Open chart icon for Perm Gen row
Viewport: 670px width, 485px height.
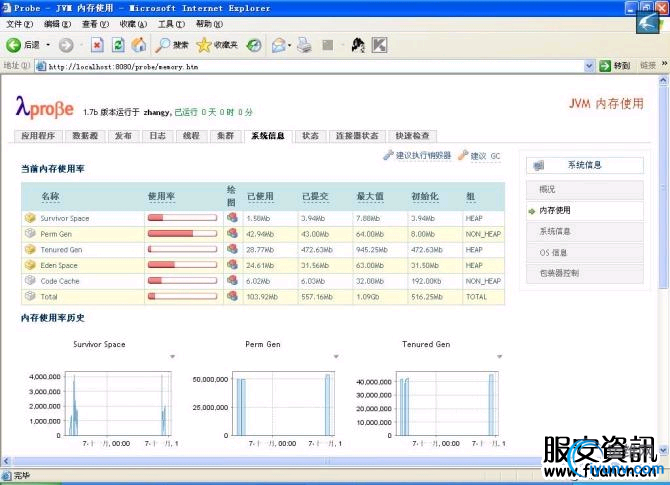click(x=232, y=233)
